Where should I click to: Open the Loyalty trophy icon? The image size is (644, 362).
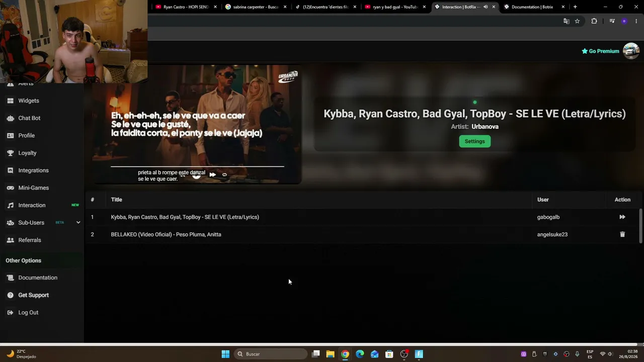click(10, 153)
